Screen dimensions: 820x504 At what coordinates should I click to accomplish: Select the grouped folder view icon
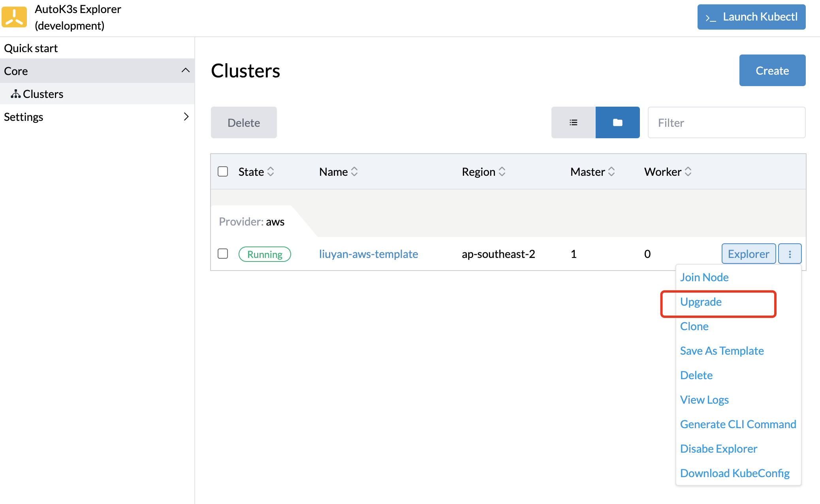617,122
